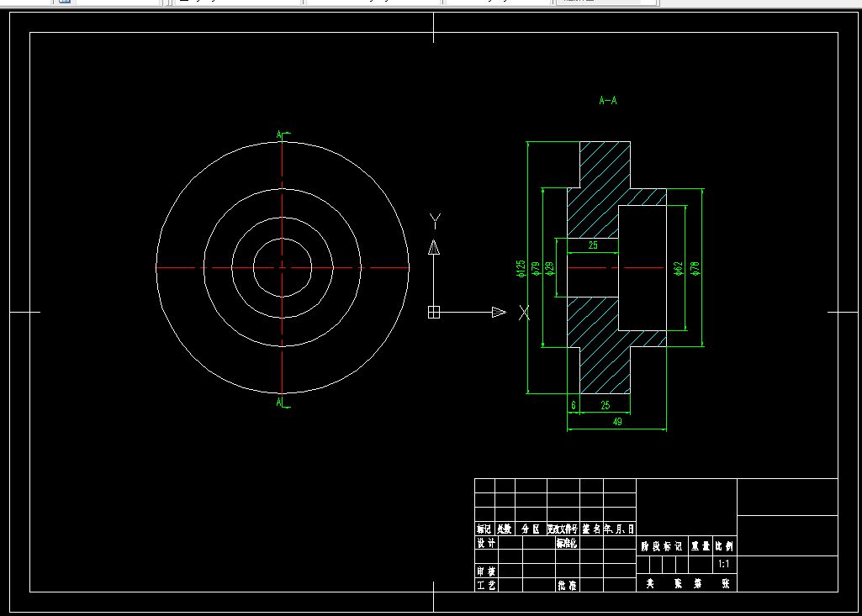862x616 pixels.
Task: Select the 重量 header cell
Action: coord(701,546)
